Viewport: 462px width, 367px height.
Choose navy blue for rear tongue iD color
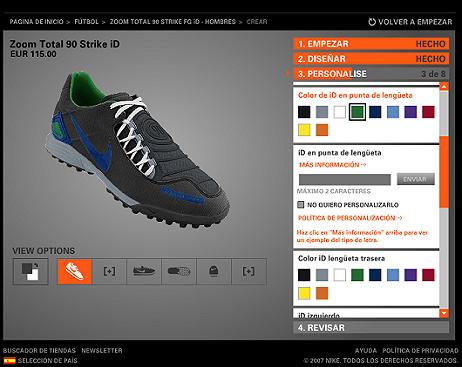click(375, 275)
